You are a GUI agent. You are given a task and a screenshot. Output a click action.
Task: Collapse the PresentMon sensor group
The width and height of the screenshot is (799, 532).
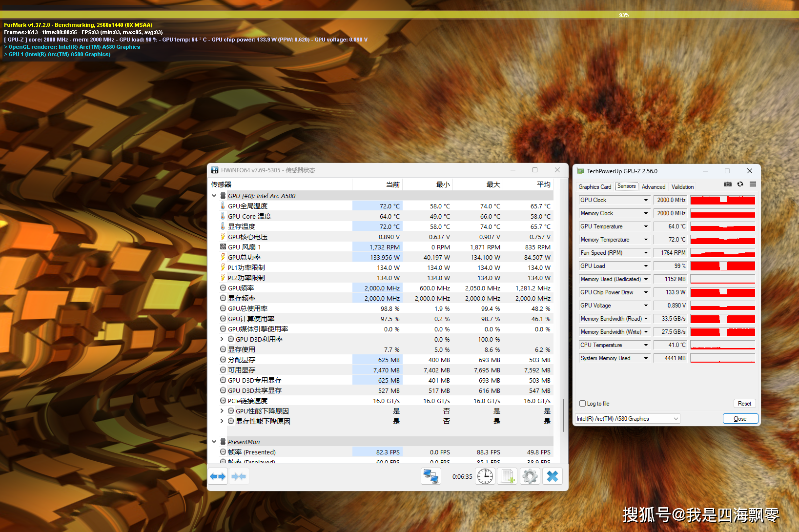[x=214, y=442]
